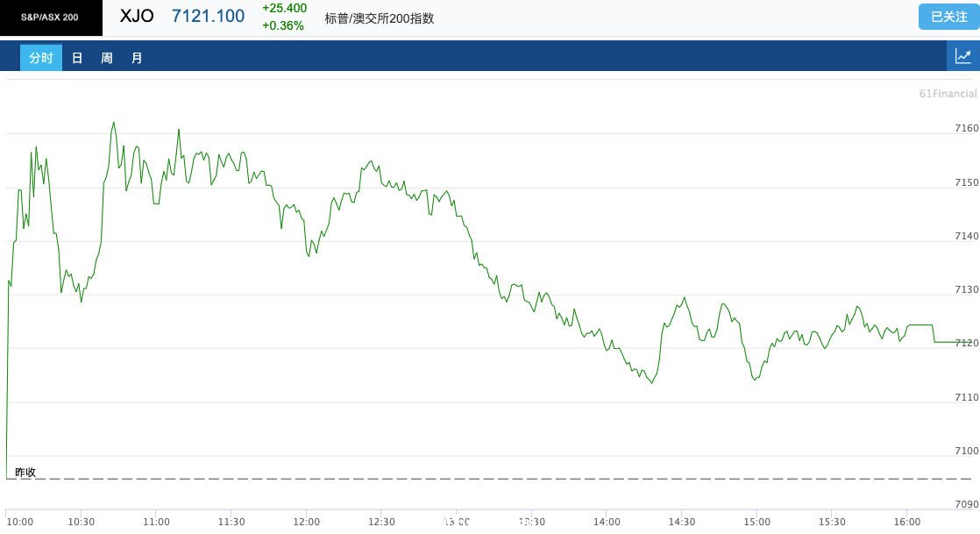Screen dimensions: 980x534
Task: Select the 日 daily chart tab
Action: pos(77,58)
